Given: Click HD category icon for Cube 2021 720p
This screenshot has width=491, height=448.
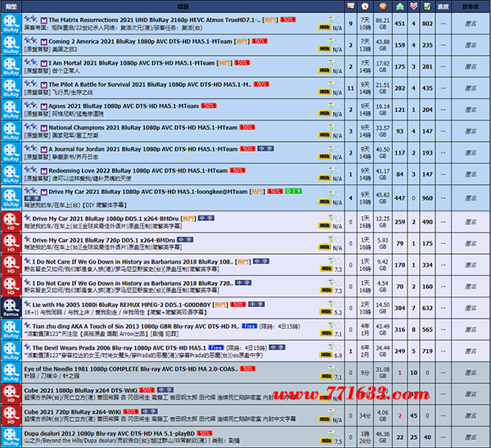Looking at the screenshot, I should [11, 415].
